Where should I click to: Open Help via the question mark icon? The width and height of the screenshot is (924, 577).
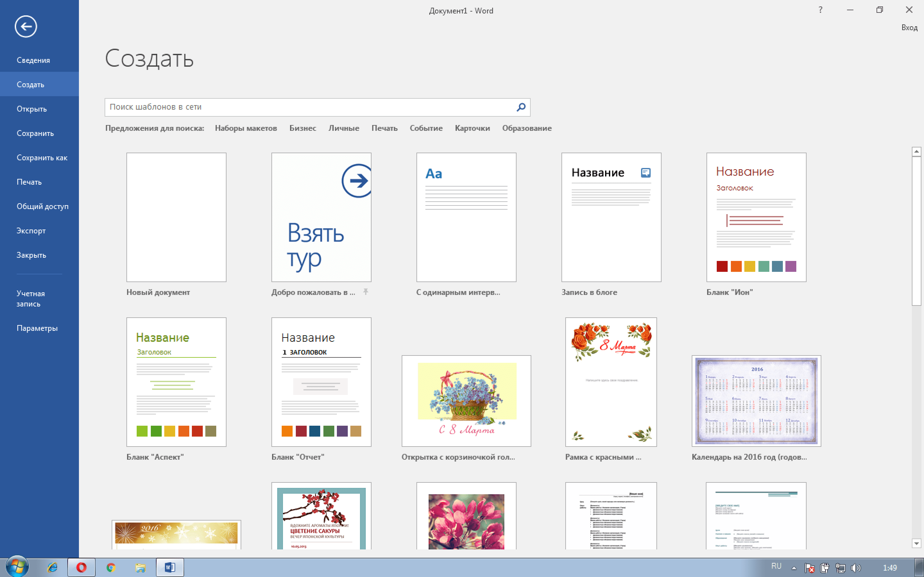click(x=820, y=10)
